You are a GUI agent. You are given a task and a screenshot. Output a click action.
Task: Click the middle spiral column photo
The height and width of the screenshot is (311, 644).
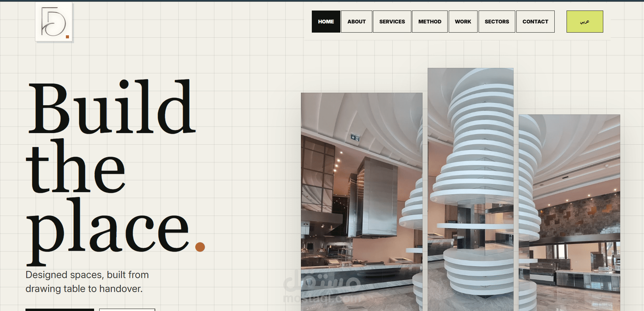470,189
